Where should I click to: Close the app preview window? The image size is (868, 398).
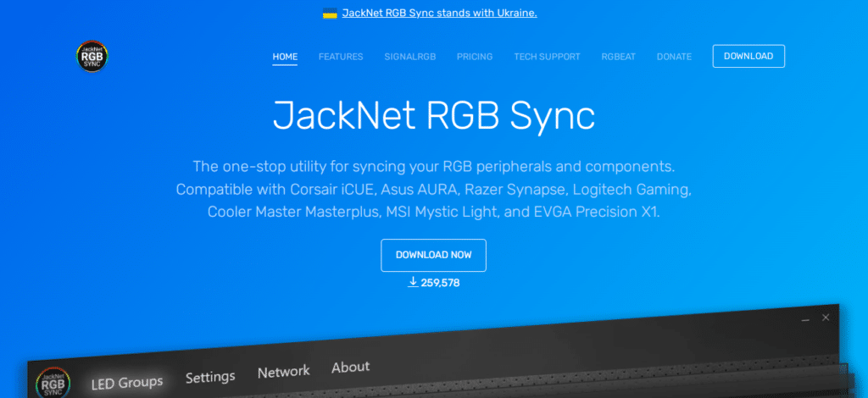point(826,318)
